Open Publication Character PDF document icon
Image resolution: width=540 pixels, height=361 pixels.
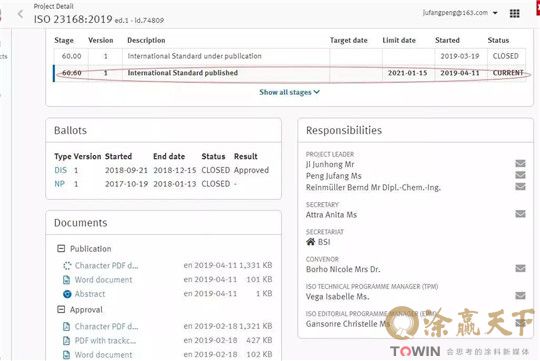(67, 266)
